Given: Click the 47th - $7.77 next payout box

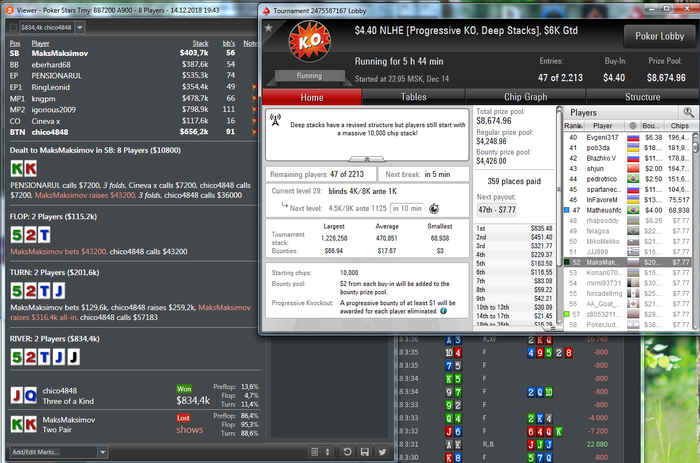Looking at the screenshot, I should click(x=497, y=209).
